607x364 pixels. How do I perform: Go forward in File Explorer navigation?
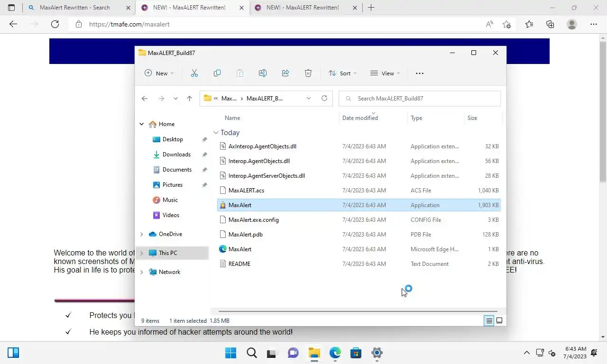(x=161, y=99)
